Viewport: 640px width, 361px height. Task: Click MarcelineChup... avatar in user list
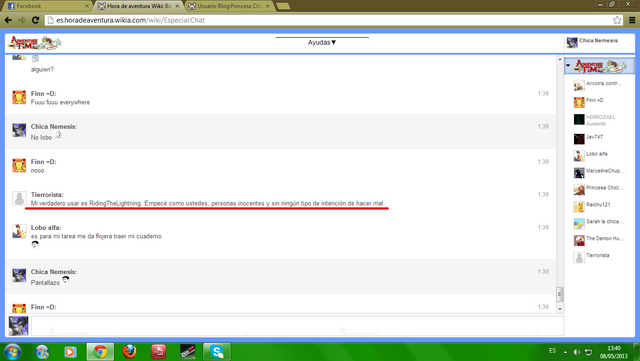(579, 173)
